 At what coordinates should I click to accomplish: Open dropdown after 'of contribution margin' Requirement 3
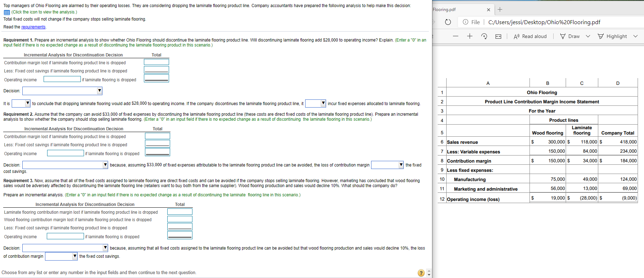pyautogui.click(x=61, y=256)
